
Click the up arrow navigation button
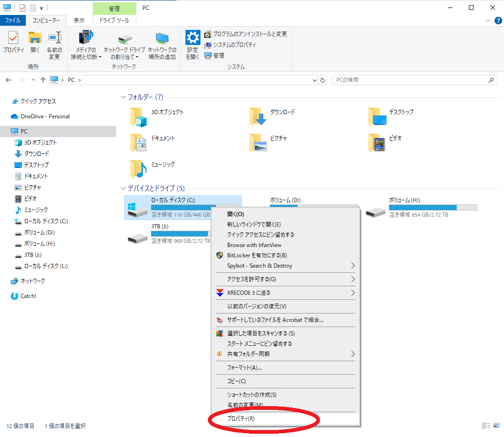(x=43, y=80)
